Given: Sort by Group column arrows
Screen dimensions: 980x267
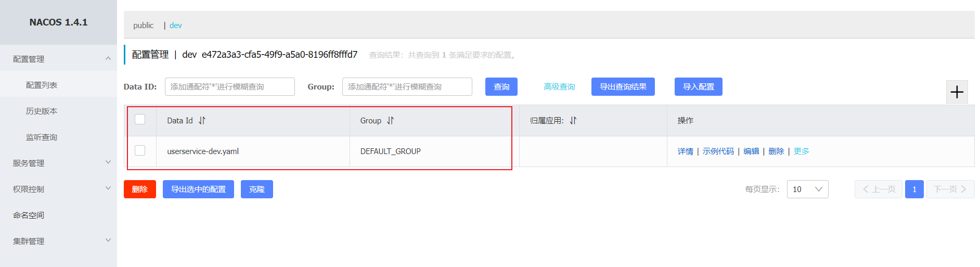Looking at the screenshot, I should tap(390, 121).
